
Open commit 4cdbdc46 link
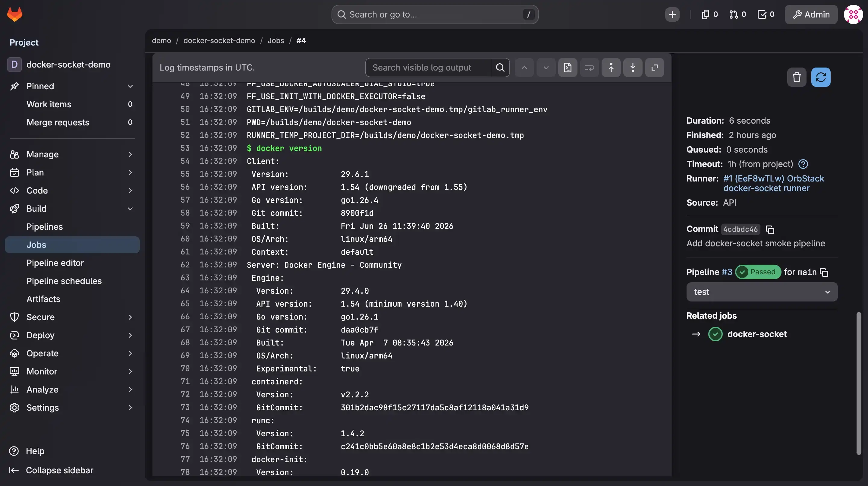[x=740, y=229]
